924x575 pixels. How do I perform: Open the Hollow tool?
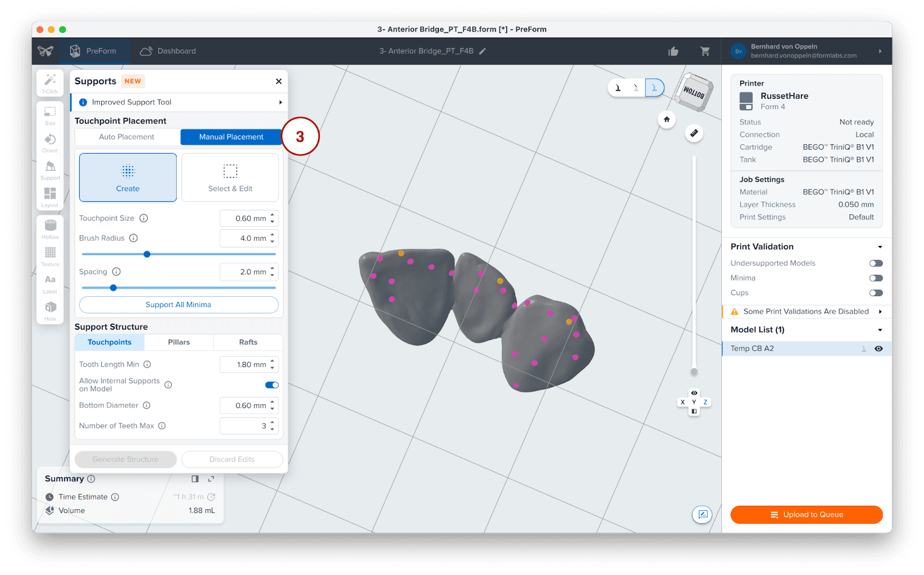pos(50,227)
